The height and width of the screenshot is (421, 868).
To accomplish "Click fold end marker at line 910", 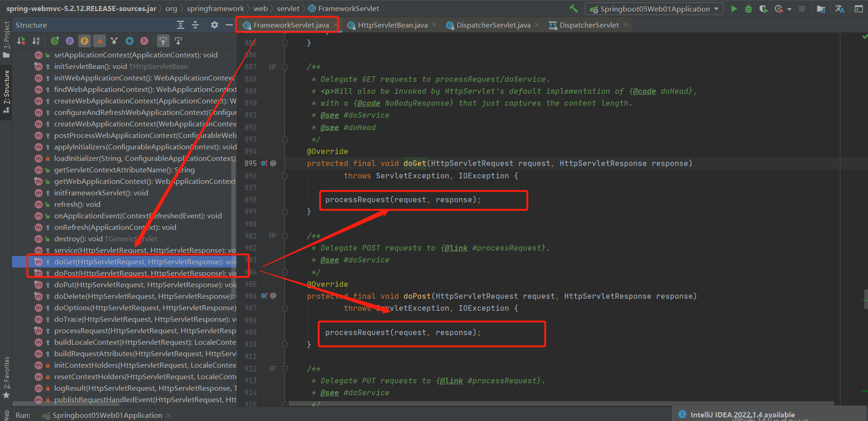I will tap(285, 345).
